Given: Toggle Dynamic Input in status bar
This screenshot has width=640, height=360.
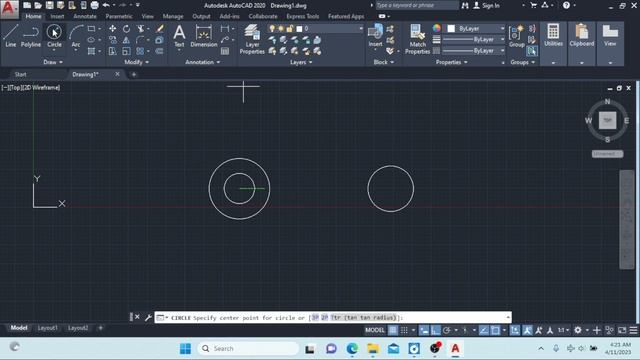Looking at the screenshot, I should click(x=424, y=330).
